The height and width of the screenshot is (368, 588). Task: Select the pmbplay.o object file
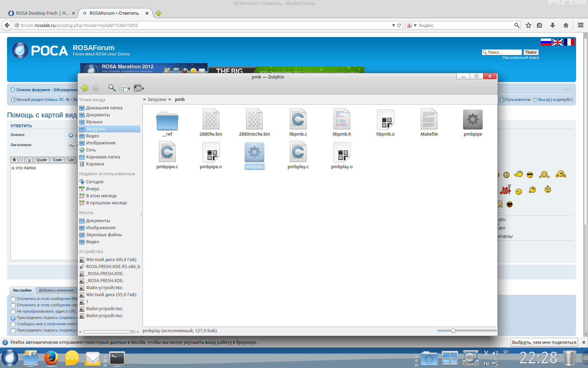[x=342, y=156]
